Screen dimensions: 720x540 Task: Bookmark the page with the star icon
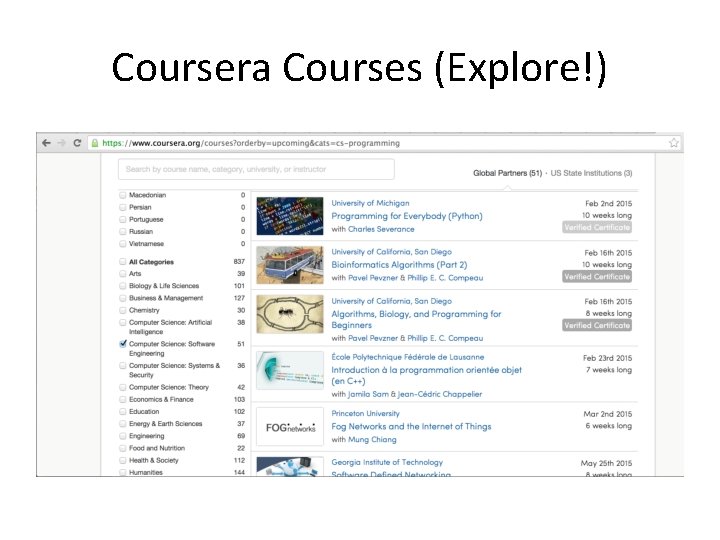pyautogui.click(x=674, y=143)
